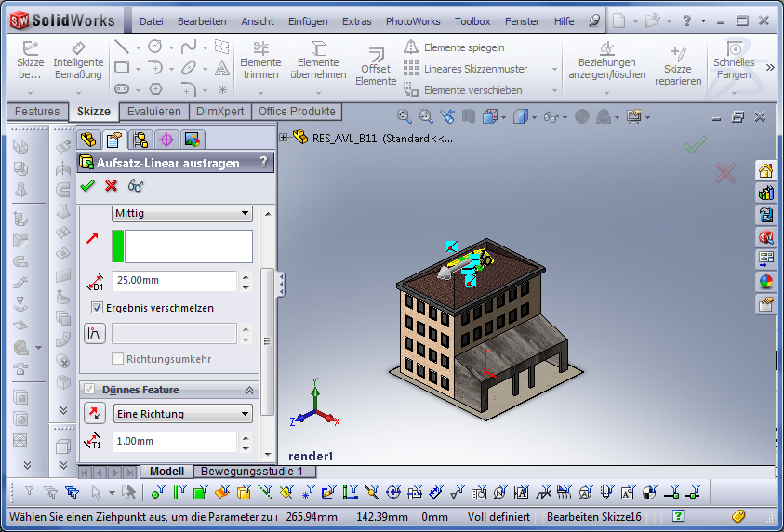Click Beziehungen anzeigen/löschen button
The height and width of the screenshot is (532, 784).
(x=606, y=61)
